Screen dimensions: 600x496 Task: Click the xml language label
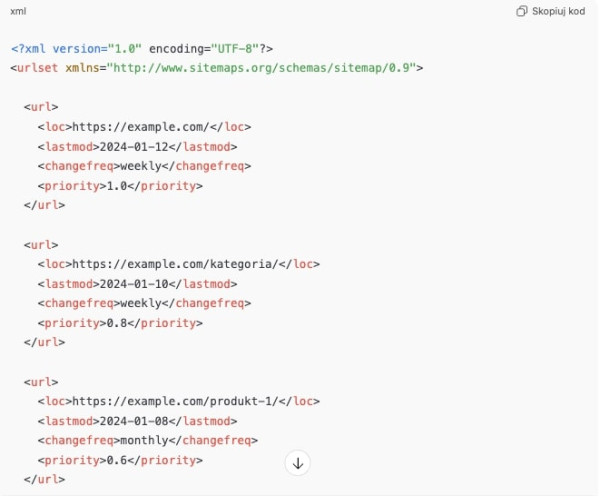click(x=18, y=11)
